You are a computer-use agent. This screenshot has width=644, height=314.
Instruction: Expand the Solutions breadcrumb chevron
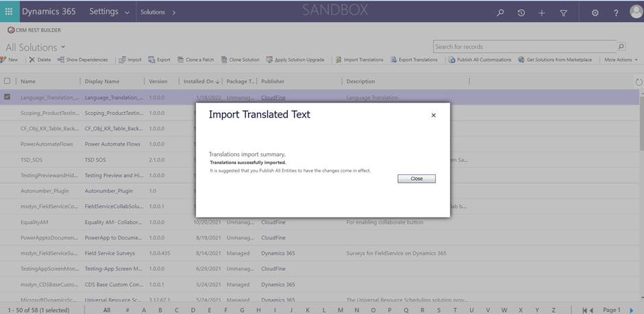coord(174,13)
